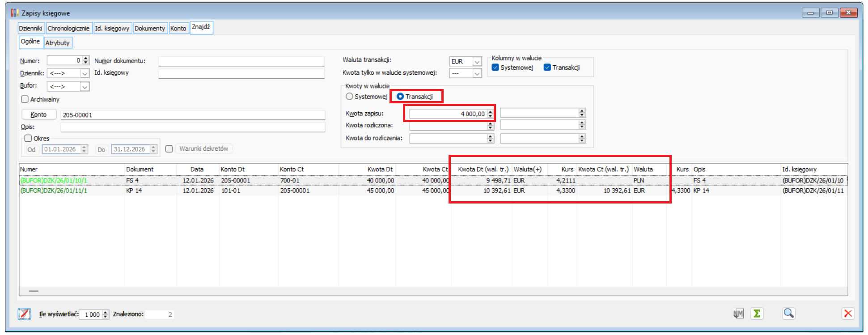This screenshot has width=868, height=335.
Task: Select the Systemowej radio button
Action: (x=350, y=97)
